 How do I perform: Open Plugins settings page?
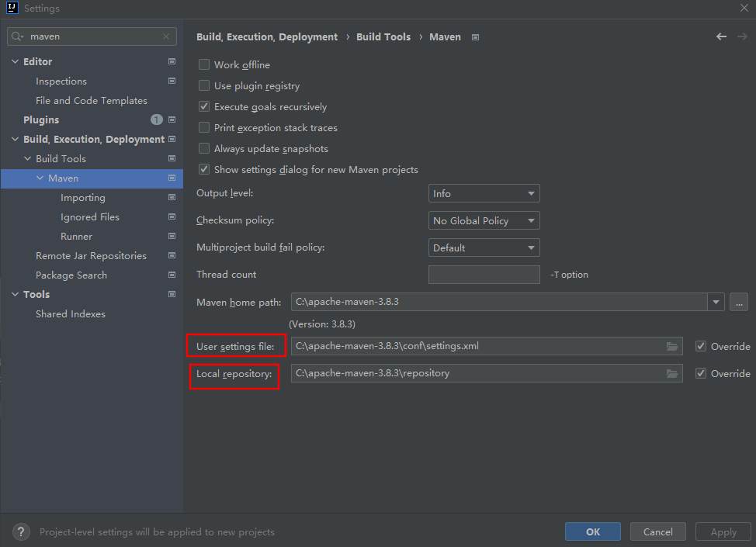[41, 119]
